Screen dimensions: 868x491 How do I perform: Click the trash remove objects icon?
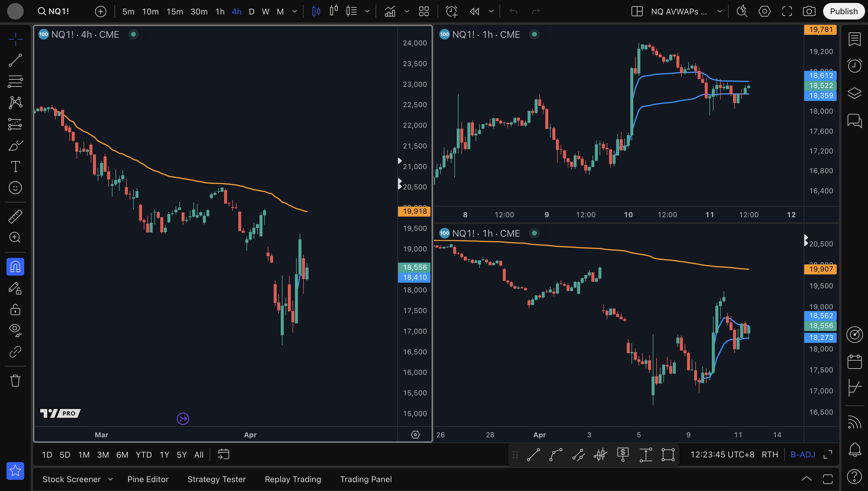(x=15, y=381)
